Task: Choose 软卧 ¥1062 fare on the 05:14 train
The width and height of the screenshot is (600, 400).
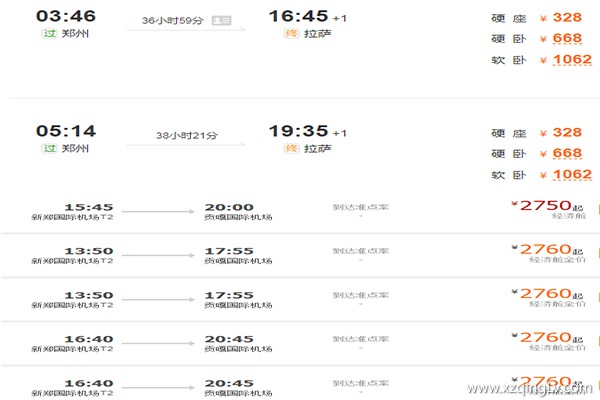Action: 566,174
